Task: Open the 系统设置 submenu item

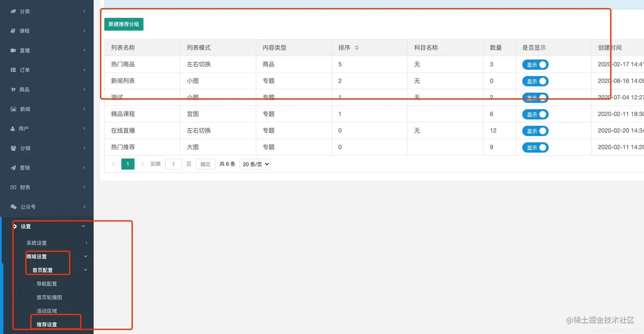Action: 37,243
